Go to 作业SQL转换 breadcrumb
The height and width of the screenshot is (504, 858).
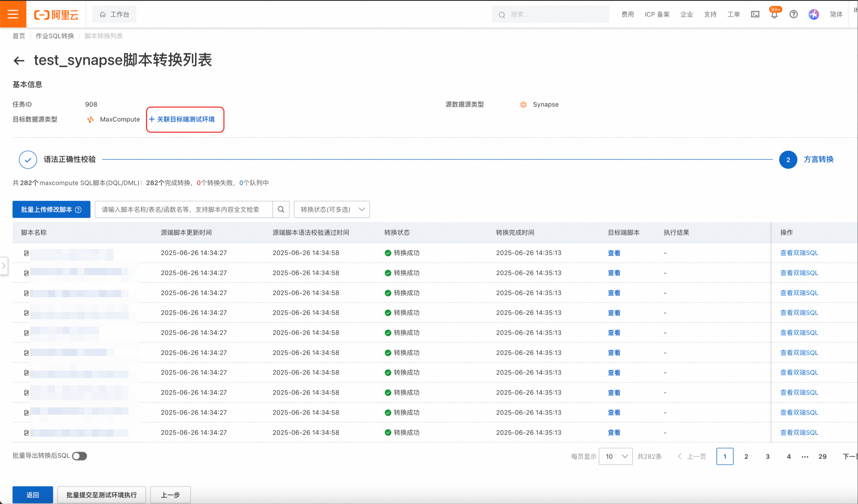coord(55,36)
